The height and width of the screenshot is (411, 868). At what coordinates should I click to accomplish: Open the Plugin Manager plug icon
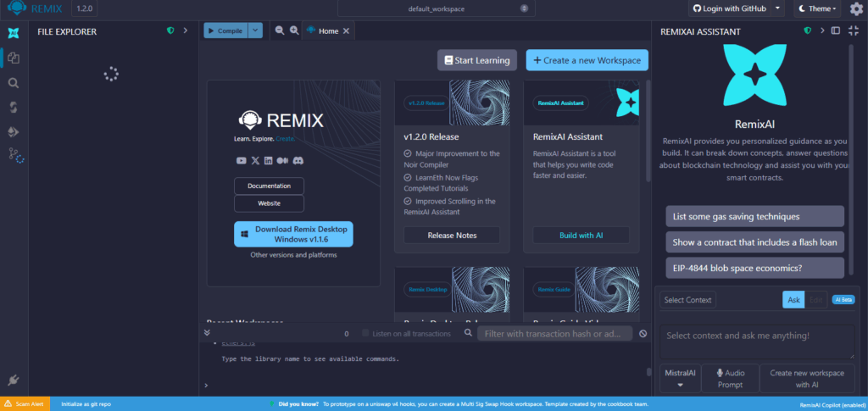14,380
